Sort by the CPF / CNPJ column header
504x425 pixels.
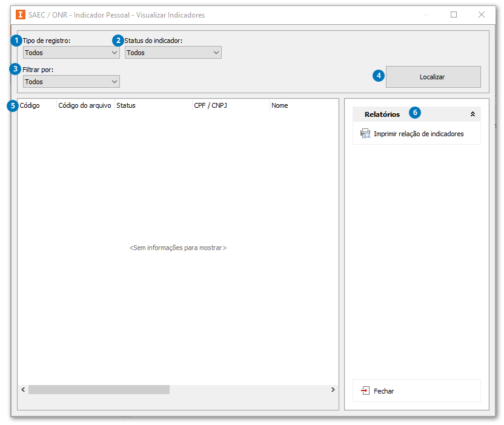(x=231, y=105)
